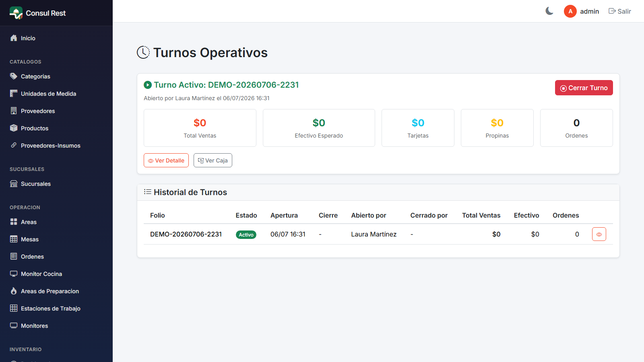Screen dimensions: 644x362
Task: Click the DEMO-20260706-2231 folio row
Action: pos(378,234)
